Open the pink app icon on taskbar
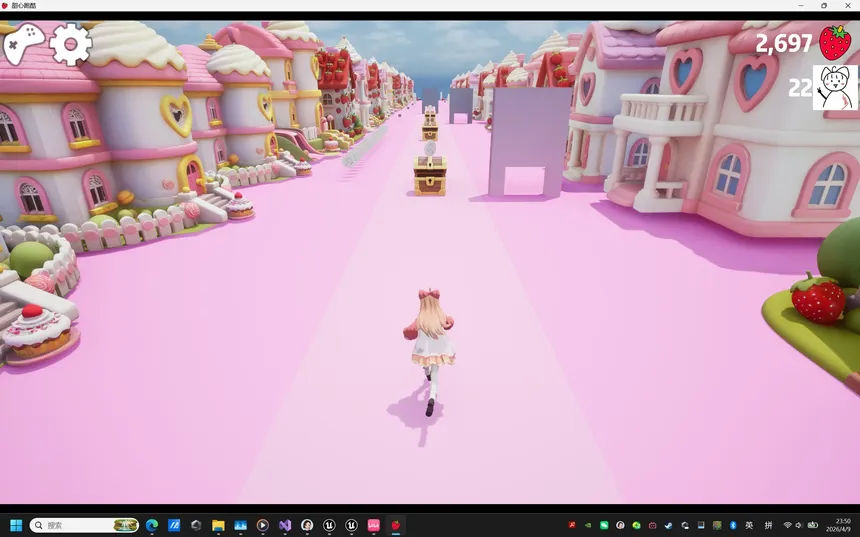The height and width of the screenshot is (537, 860). pyautogui.click(x=374, y=525)
